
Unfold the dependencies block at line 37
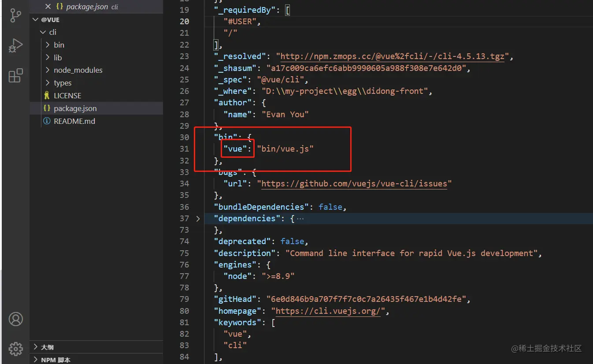[198, 218]
